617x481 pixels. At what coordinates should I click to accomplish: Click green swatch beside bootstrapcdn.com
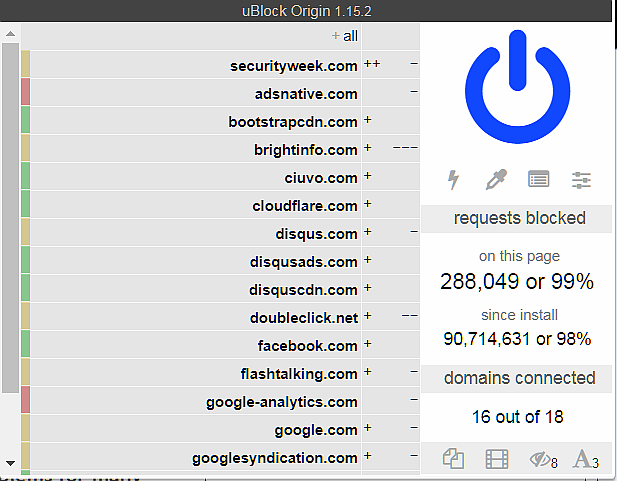26,120
